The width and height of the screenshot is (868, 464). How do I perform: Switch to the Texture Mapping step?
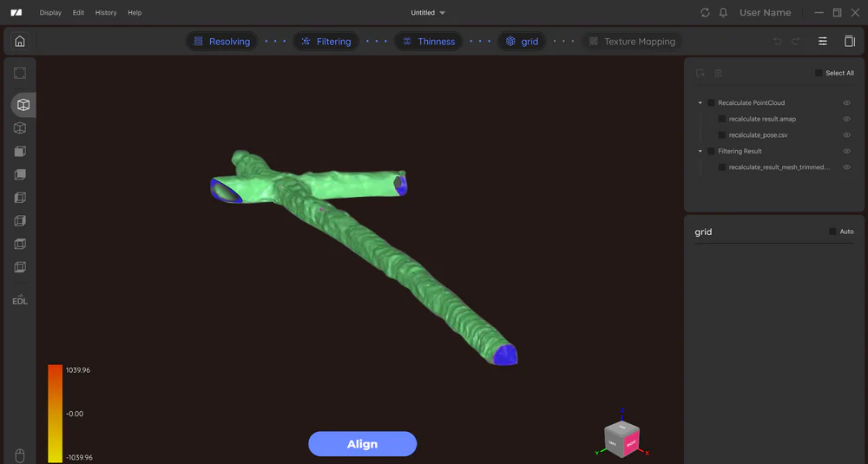click(631, 42)
